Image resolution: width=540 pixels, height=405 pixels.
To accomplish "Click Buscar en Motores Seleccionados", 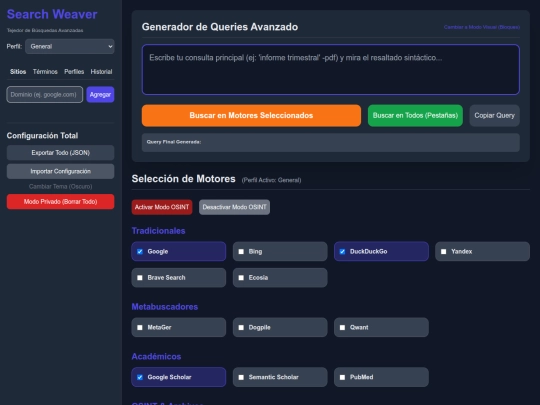I will (x=251, y=115).
